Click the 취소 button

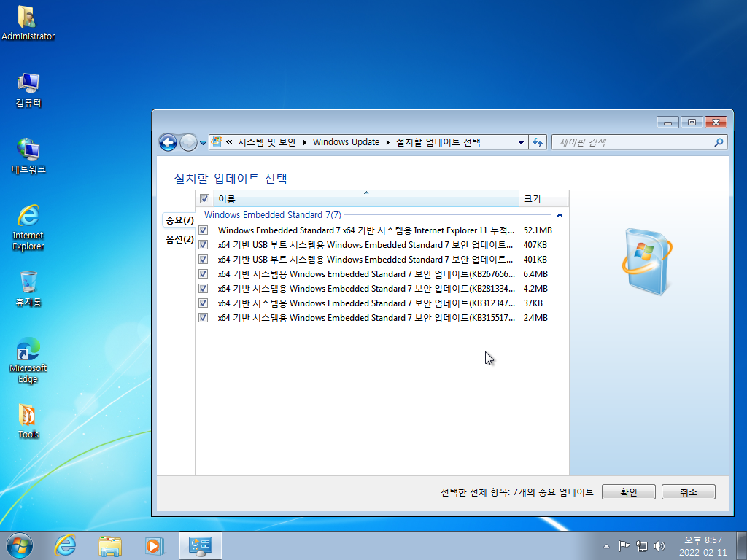click(689, 492)
